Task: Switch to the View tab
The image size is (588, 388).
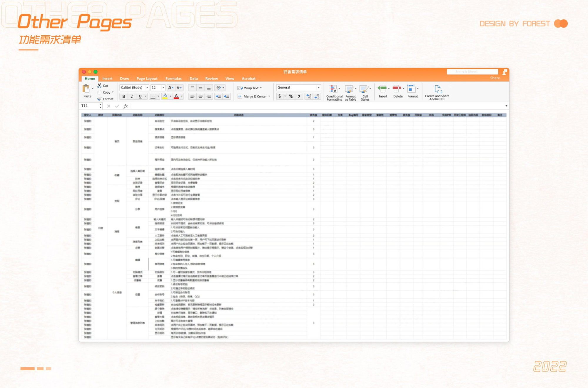Action: [230, 79]
